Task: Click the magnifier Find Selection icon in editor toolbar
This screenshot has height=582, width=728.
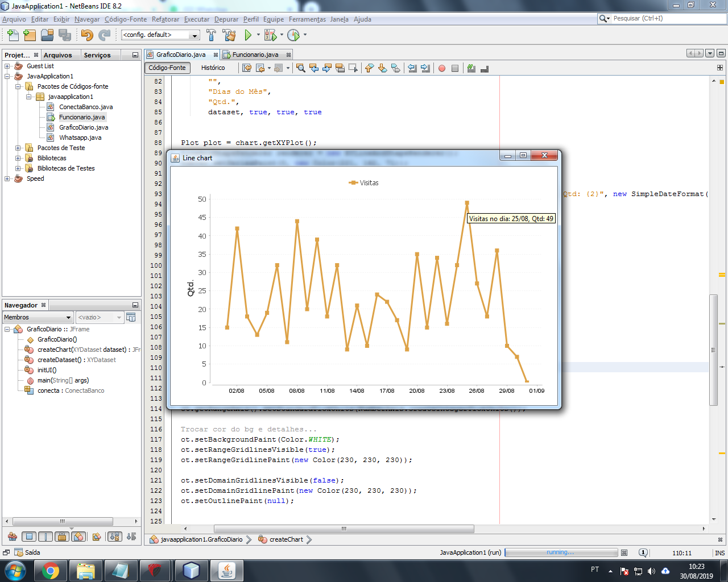Action: [x=300, y=68]
